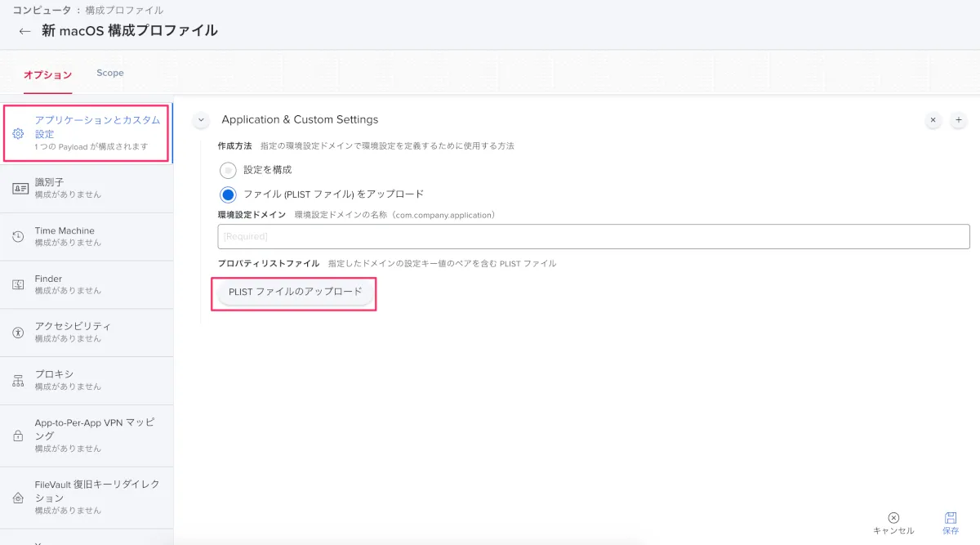The width and height of the screenshot is (980, 545).
Task: Remove payload with the × button
Action: click(933, 120)
